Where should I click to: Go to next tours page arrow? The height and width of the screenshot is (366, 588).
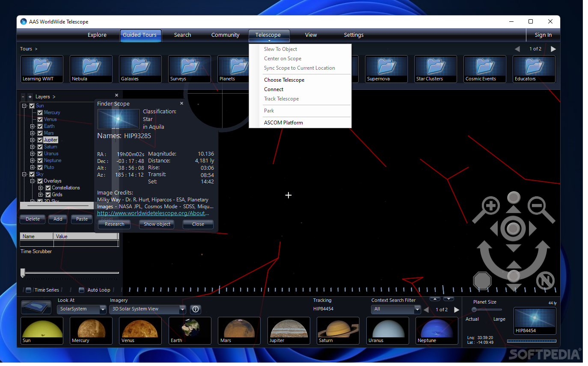(553, 49)
